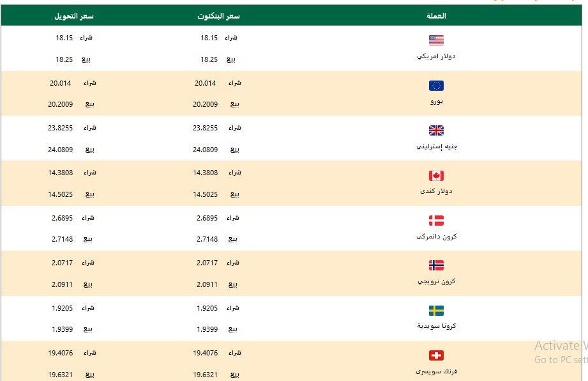Click the كرونا سويدية currency name
This screenshot has height=381, width=588.
click(x=436, y=326)
